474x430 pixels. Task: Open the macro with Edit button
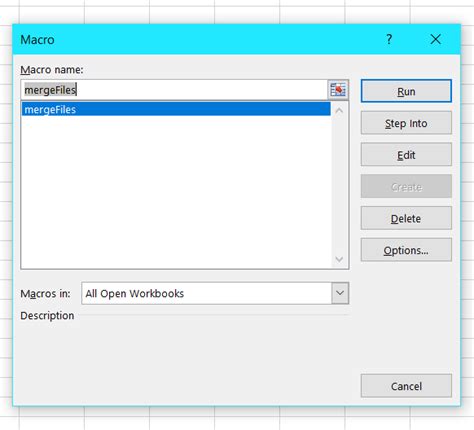click(x=406, y=155)
